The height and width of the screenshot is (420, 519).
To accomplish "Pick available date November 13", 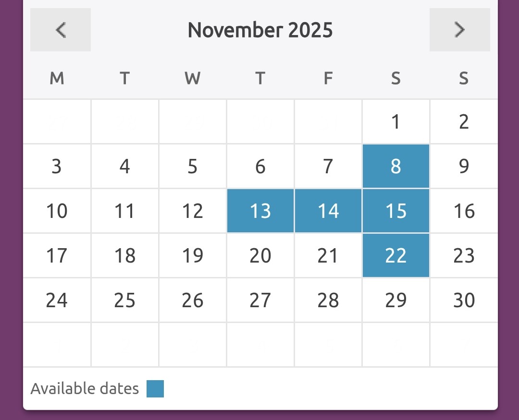I will [x=260, y=211].
